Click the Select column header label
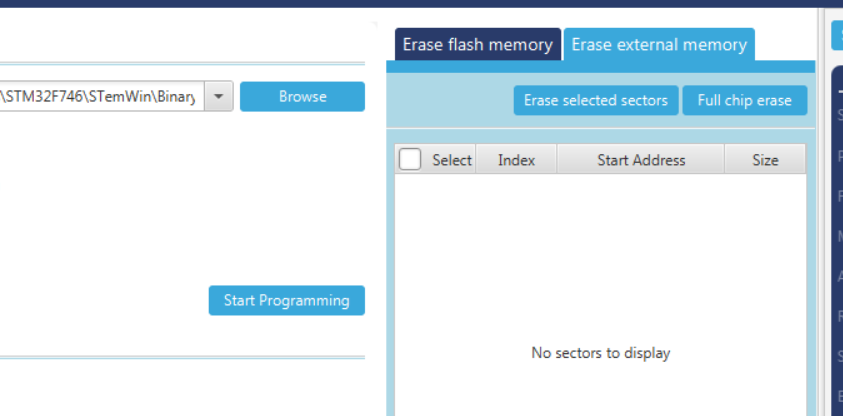The image size is (843, 416). [451, 160]
